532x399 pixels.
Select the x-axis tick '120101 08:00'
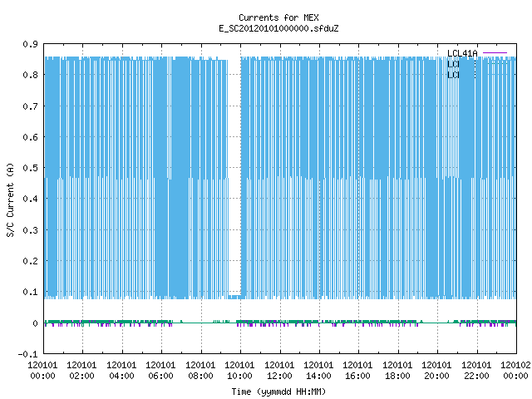coord(200,371)
